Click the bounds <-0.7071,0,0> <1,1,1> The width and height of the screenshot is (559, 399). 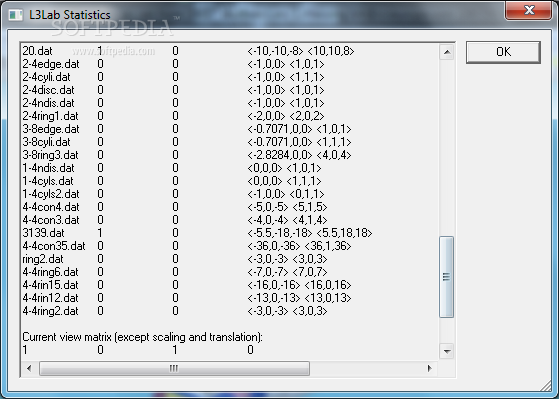click(299, 142)
